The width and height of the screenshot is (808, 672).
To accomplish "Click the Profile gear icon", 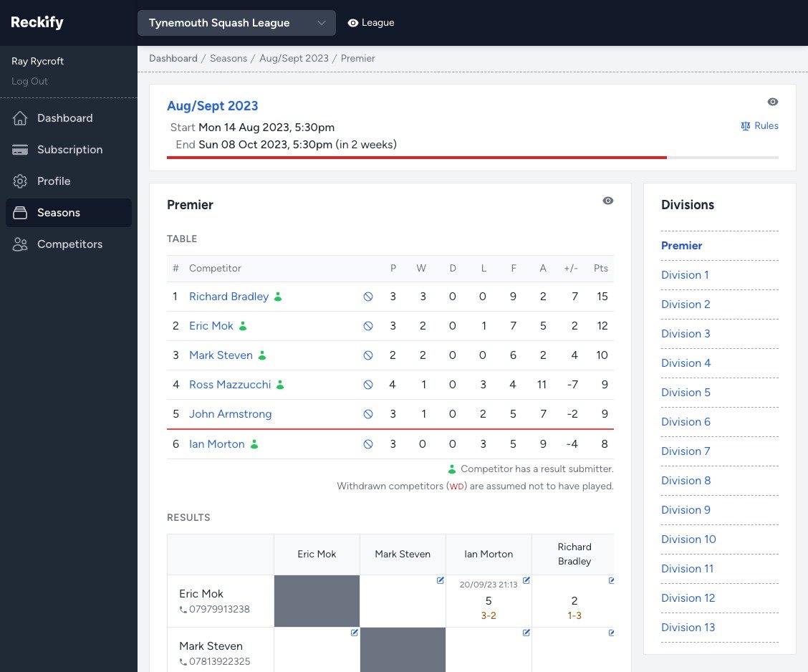I will point(20,181).
